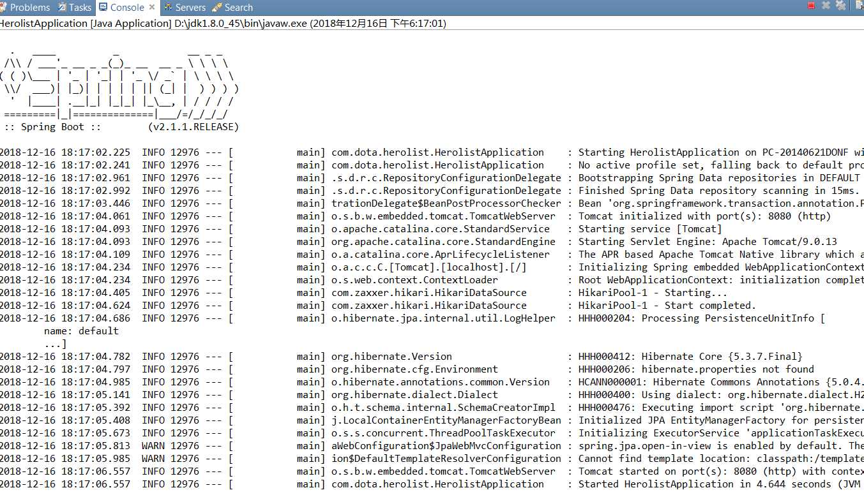
Task: Click 'org.apache.catalina.core.StandardEngine' logger name
Action: [x=443, y=242]
